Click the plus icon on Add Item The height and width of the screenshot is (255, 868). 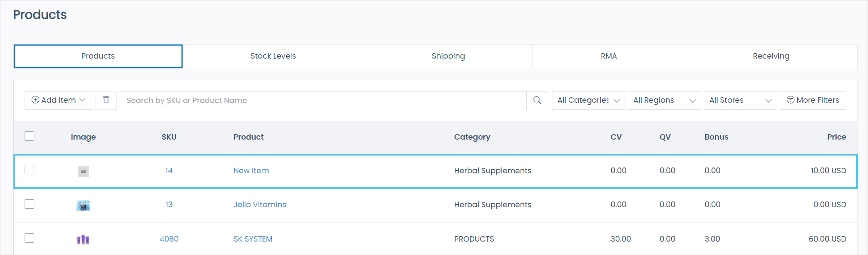[36, 100]
